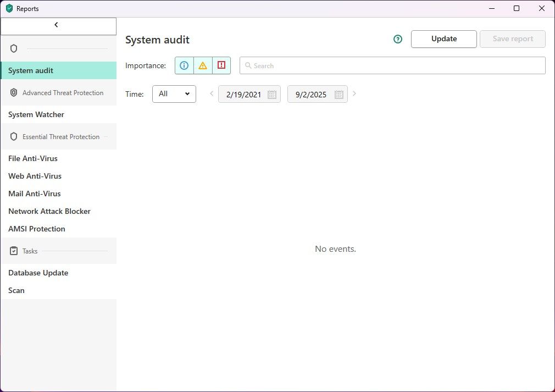Open the Mail Anti-Virus report
The height and width of the screenshot is (392, 555).
58,194
